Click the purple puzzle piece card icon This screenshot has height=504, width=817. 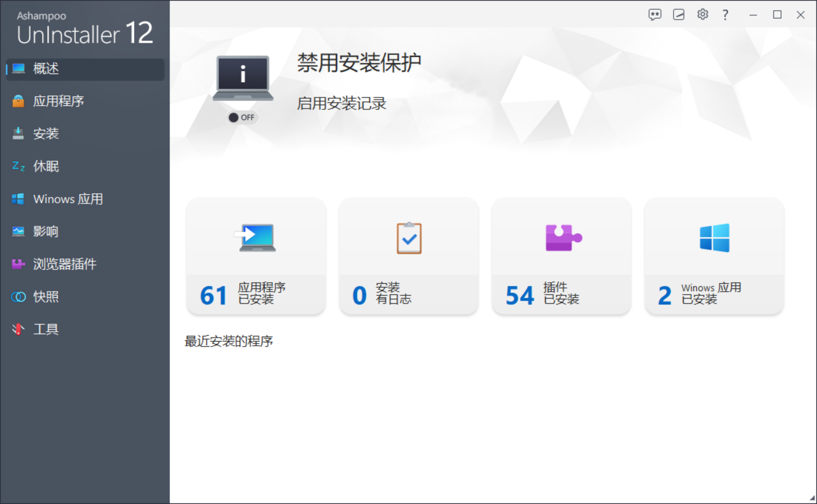pyautogui.click(x=563, y=238)
